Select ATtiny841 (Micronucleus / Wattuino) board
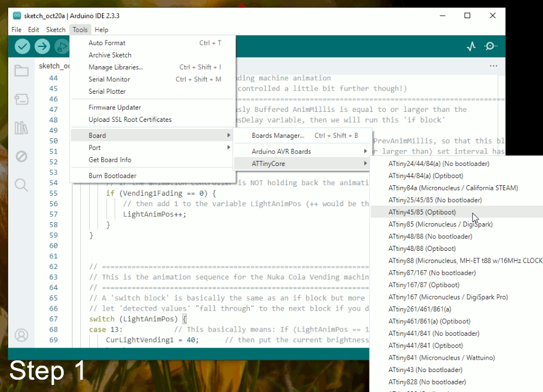 457,357
